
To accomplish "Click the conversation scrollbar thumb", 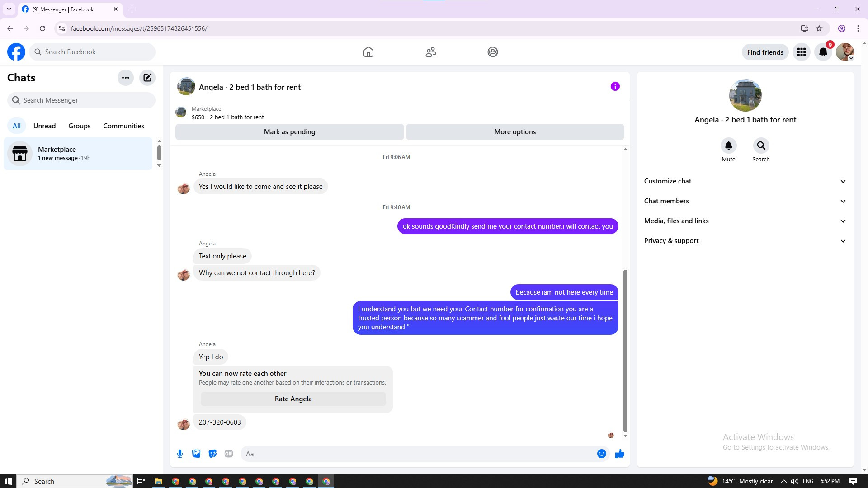I will 625,350.
